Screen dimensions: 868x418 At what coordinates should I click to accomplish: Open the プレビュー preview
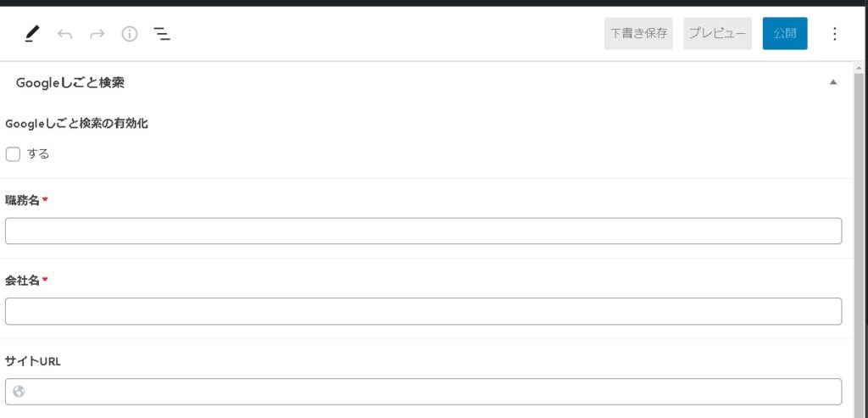[x=717, y=34]
